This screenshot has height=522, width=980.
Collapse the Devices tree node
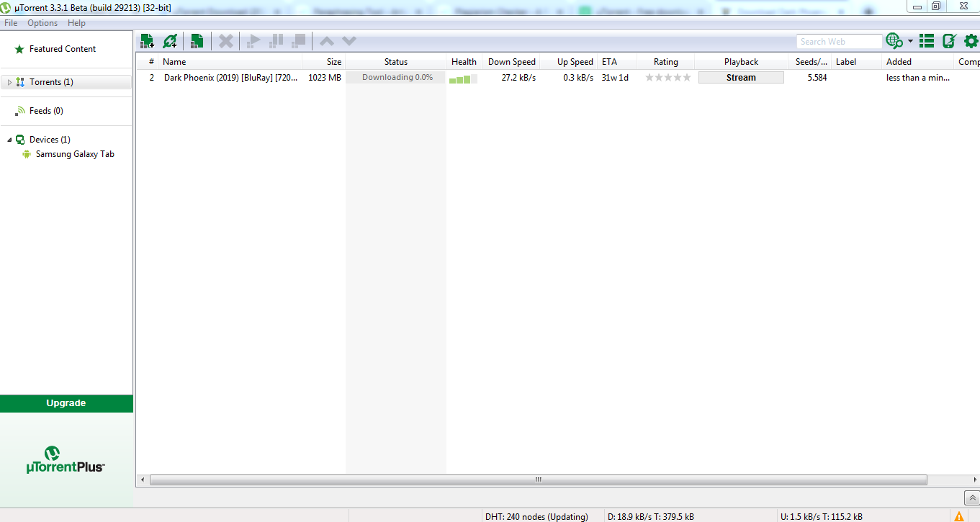tap(9, 140)
